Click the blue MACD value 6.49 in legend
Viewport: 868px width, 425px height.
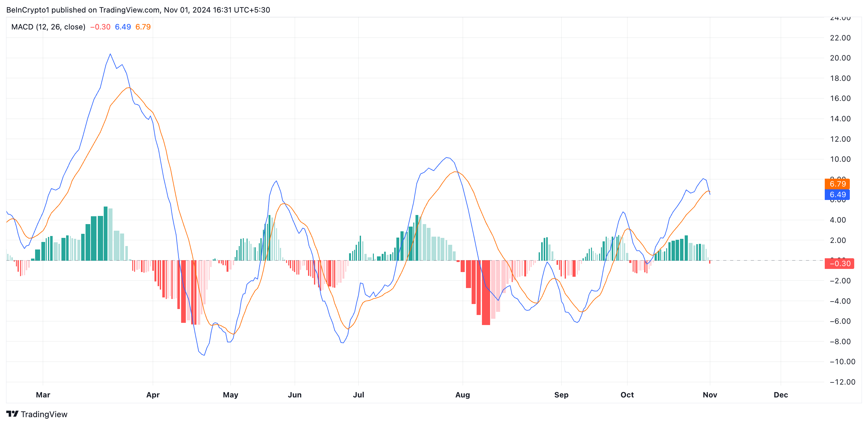point(123,27)
